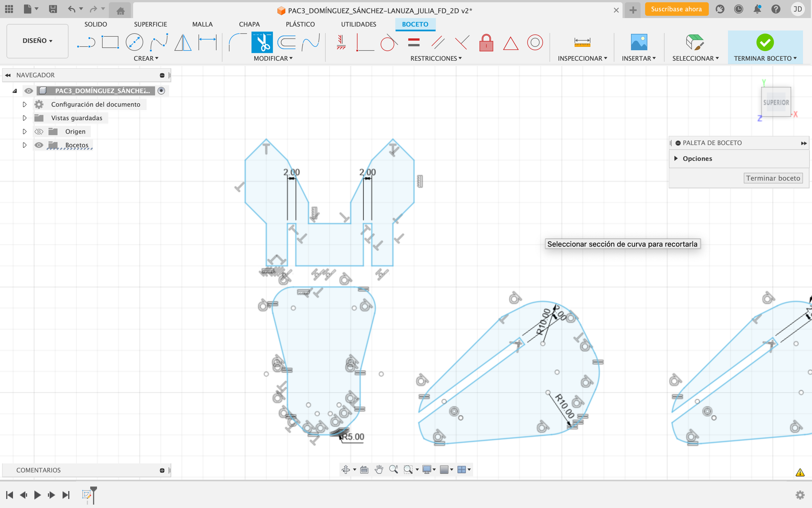Select the Fillet tool
This screenshot has height=508, width=812.
coord(238,43)
